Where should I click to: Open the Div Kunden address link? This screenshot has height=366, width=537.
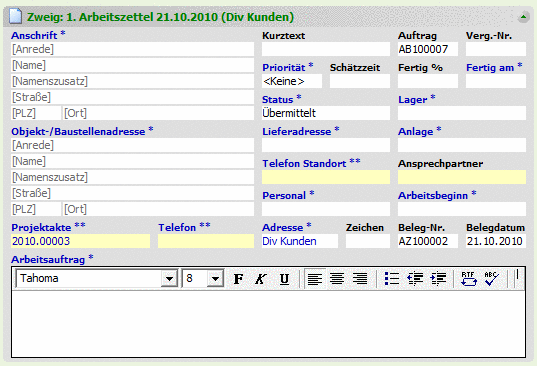click(x=289, y=241)
